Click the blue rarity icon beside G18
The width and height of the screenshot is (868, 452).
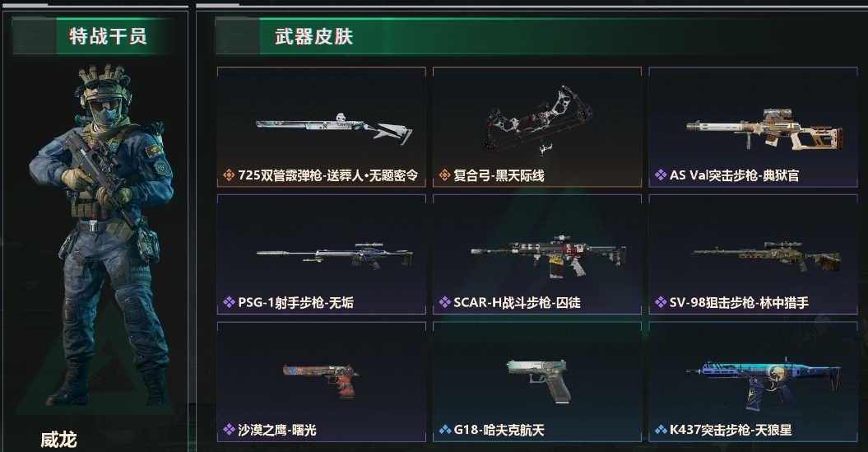(444, 430)
